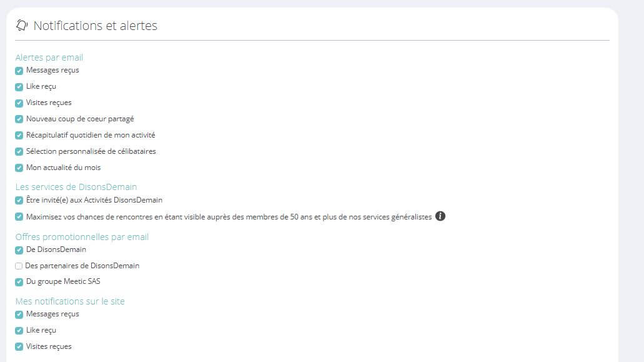The height and width of the screenshot is (362, 644).
Task: Toggle Mon actualité du mois checkbox
Action: pos(19,168)
